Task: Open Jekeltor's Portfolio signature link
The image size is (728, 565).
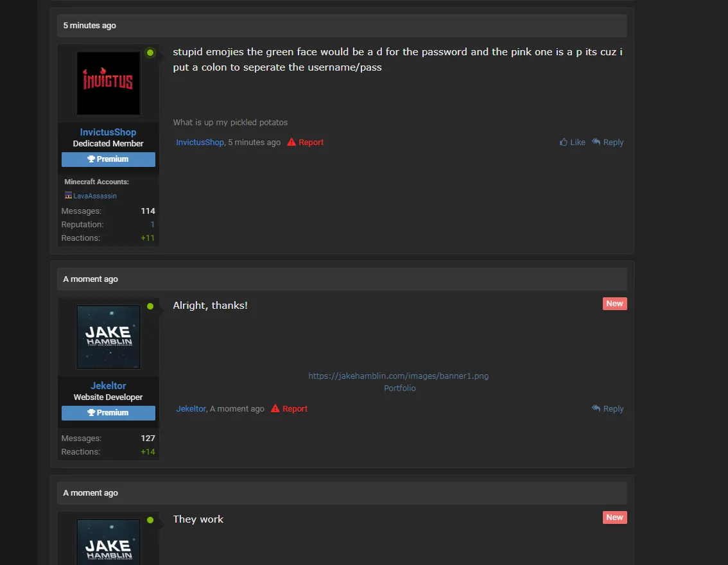Action: (400, 388)
